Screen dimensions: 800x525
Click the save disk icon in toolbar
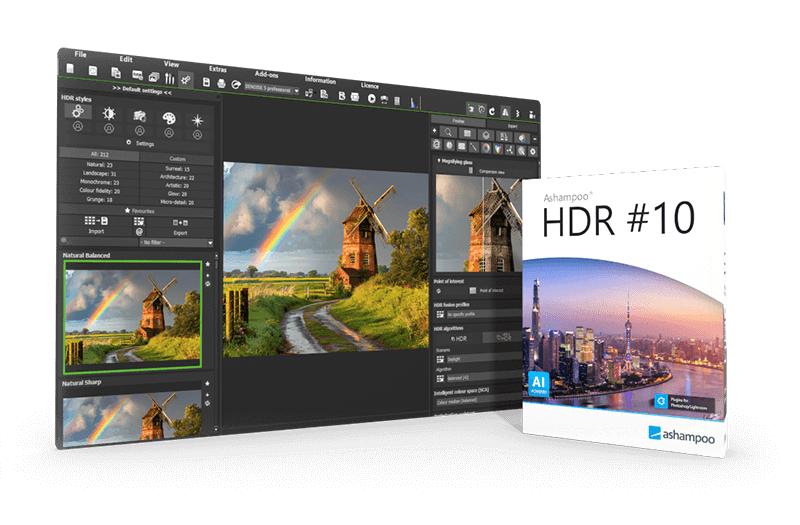207,83
